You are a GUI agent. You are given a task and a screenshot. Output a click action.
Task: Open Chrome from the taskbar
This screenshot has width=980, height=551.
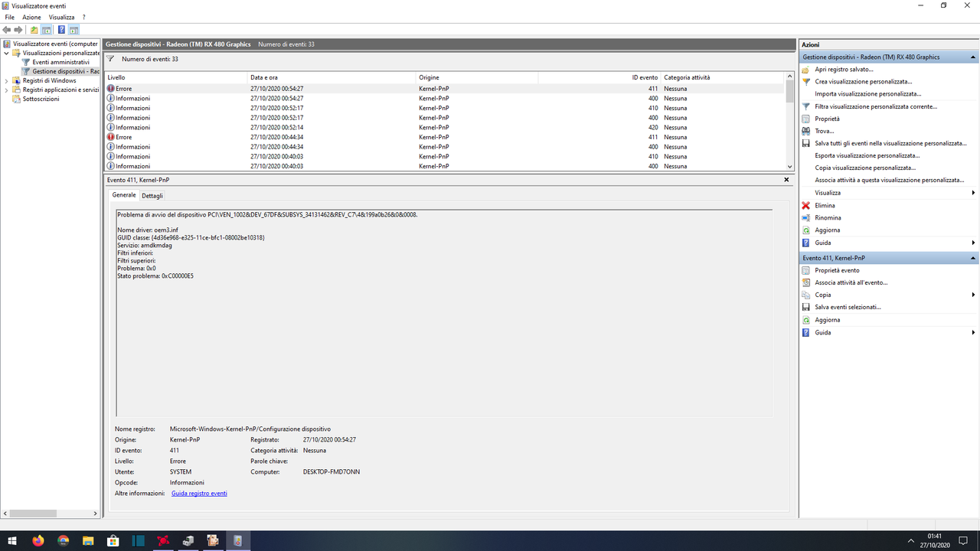click(x=63, y=540)
